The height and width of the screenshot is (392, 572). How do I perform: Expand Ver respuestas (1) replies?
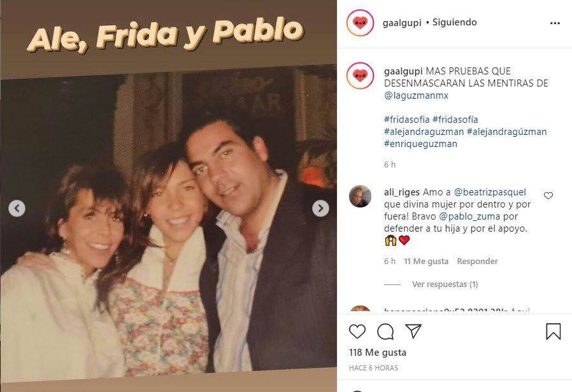pyautogui.click(x=445, y=284)
